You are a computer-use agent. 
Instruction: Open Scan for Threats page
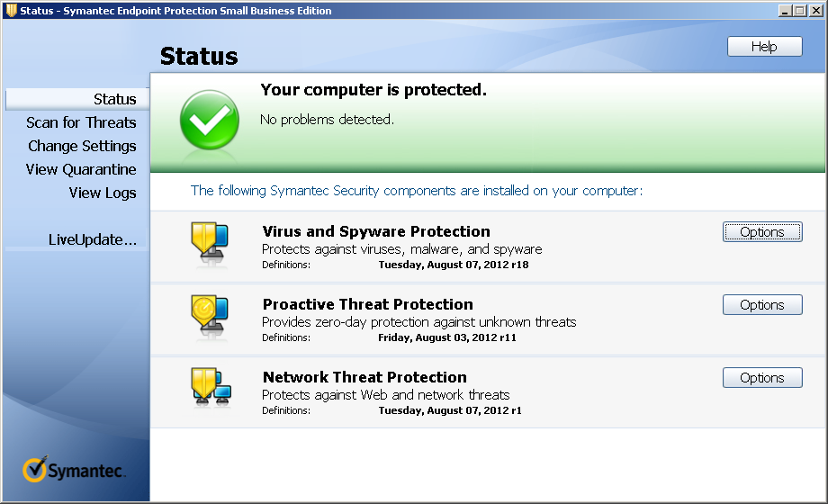tap(81, 122)
